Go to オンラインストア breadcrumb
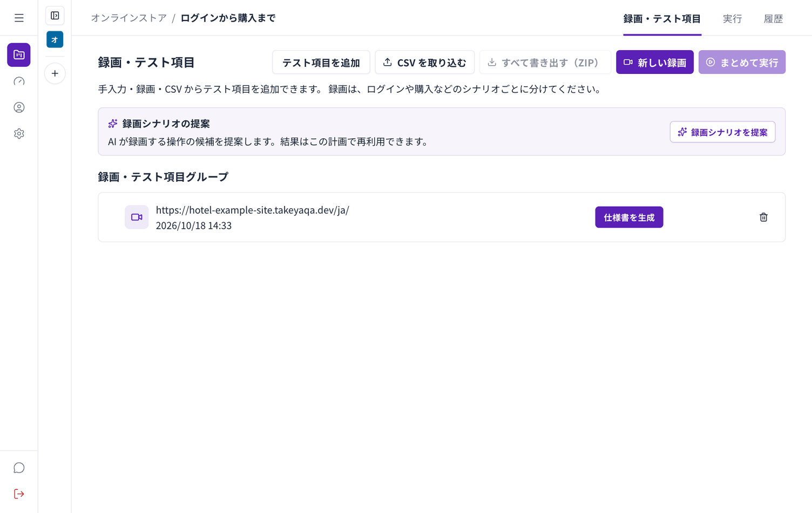This screenshot has height=513, width=812. (128, 18)
